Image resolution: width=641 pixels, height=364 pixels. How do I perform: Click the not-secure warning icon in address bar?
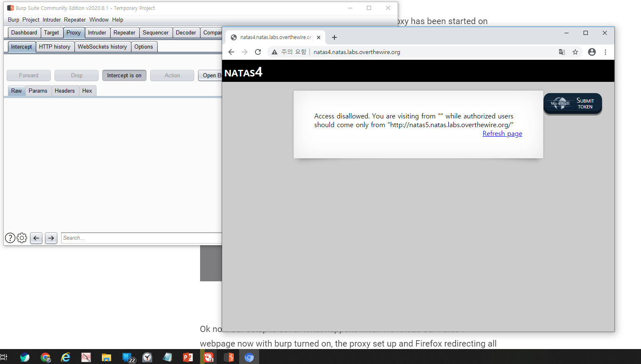coord(275,52)
